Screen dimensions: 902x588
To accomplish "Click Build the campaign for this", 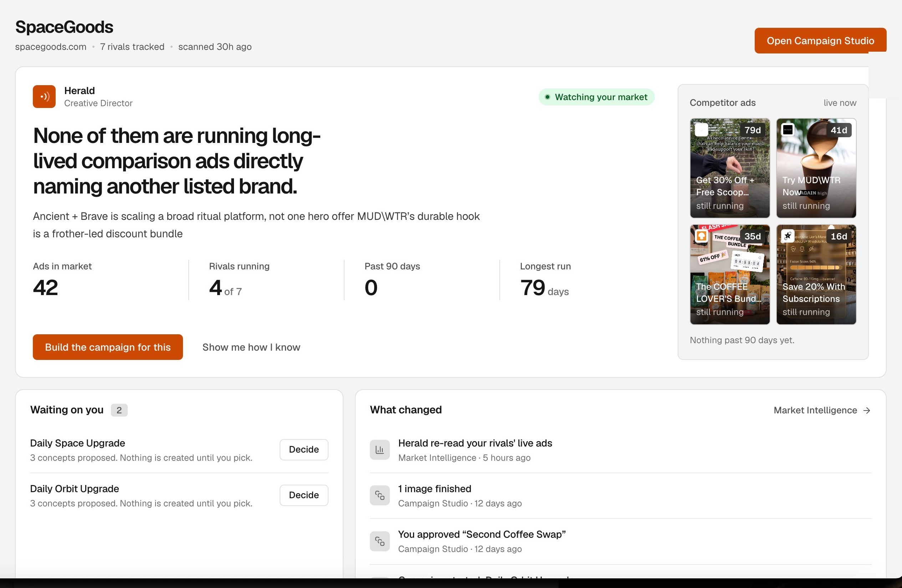I will 108,347.
